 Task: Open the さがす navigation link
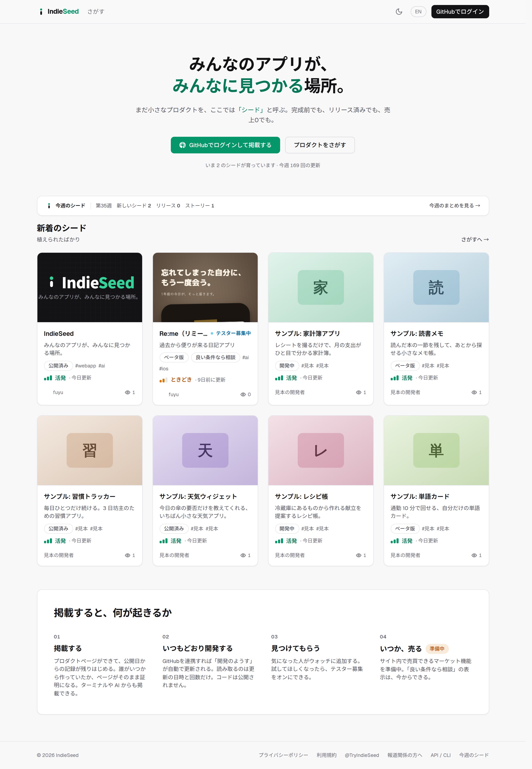(x=96, y=12)
